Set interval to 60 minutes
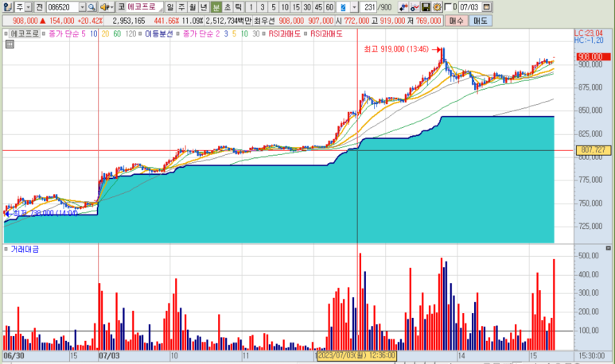This screenshot has width=615, height=364. coord(330,7)
